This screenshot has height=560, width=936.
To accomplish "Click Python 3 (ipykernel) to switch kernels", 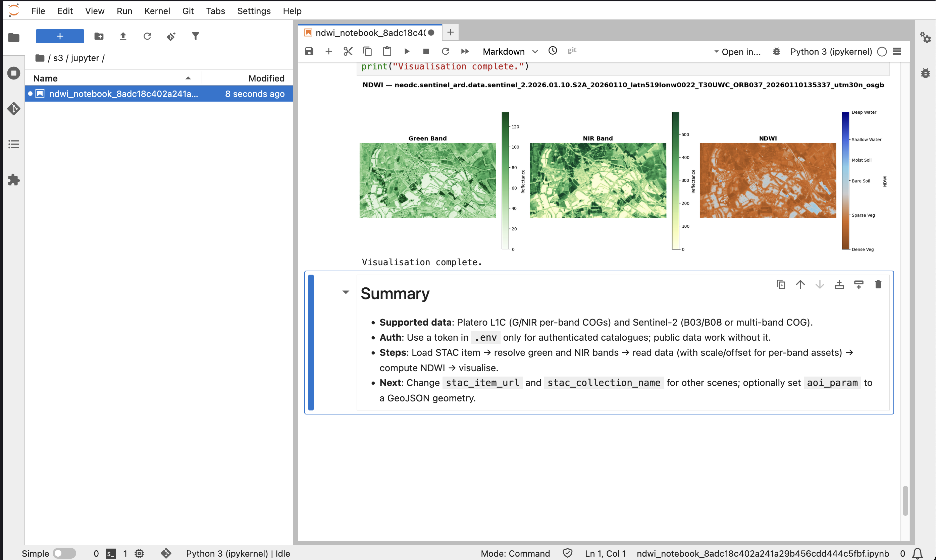I will [831, 52].
